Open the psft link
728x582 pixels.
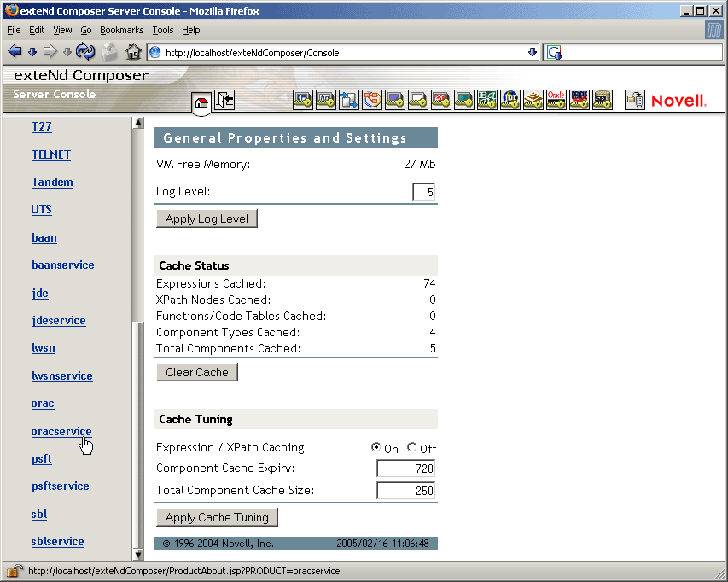click(x=41, y=458)
